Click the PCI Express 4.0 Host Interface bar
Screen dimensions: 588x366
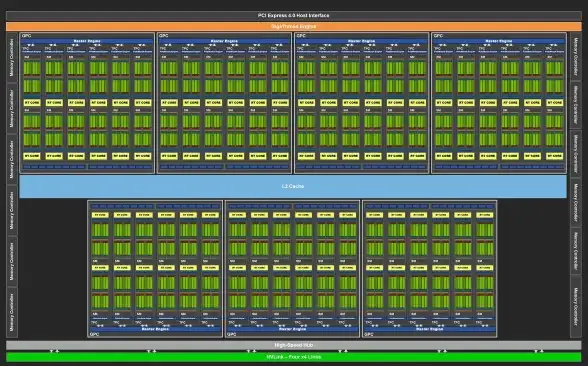point(294,15)
